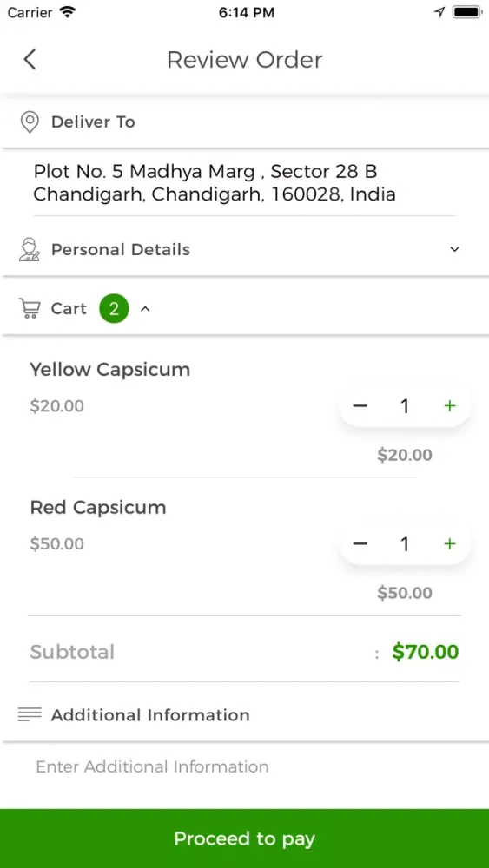
Task: Decrease Red Capsicum quantity with minus
Action: (360, 544)
